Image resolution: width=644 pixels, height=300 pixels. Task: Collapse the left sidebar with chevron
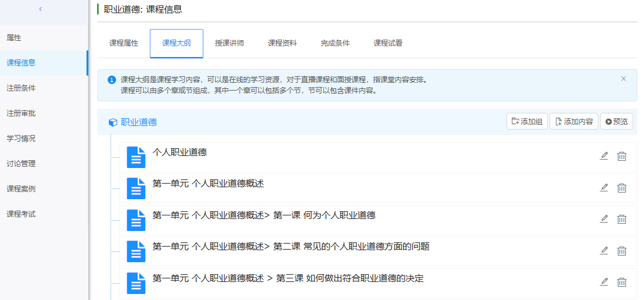(x=40, y=9)
